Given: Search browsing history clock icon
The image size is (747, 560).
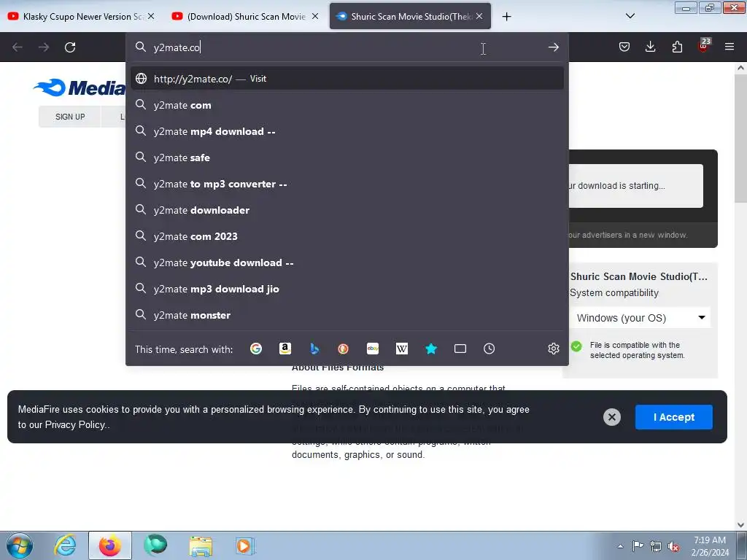Looking at the screenshot, I should coord(489,349).
